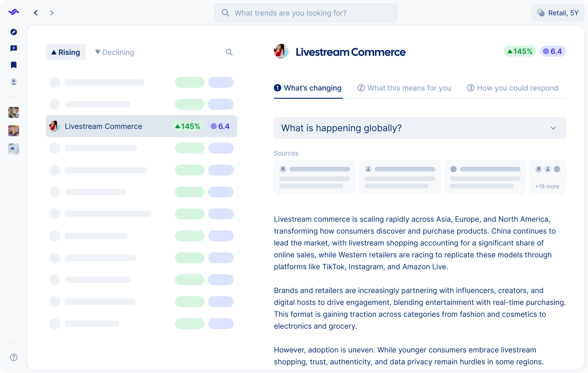
Task: Select Livestream Commerce row in trend list
Action: [x=141, y=126]
